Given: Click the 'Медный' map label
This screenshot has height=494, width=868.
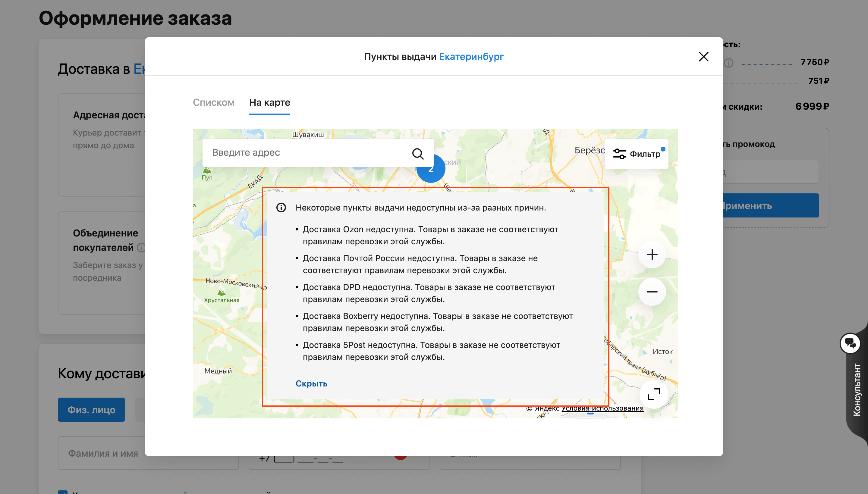Looking at the screenshot, I should click(x=218, y=371).
